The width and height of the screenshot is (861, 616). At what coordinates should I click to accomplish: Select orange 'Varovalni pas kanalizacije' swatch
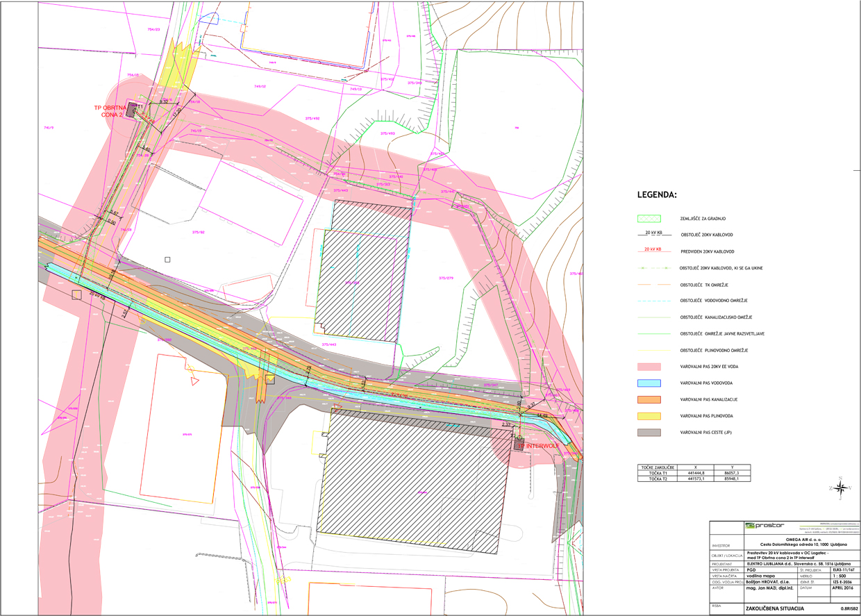[x=649, y=399]
